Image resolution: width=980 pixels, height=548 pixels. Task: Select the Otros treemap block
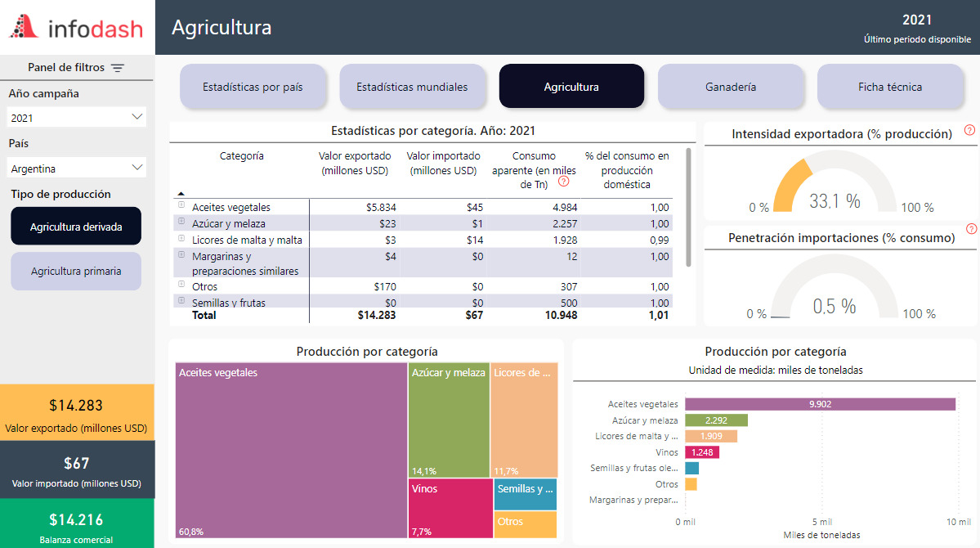click(x=525, y=525)
